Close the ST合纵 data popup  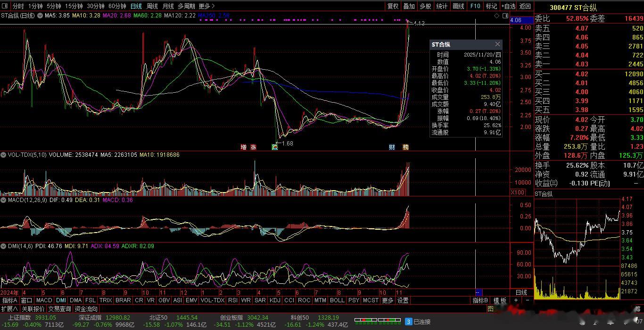click(497, 44)
